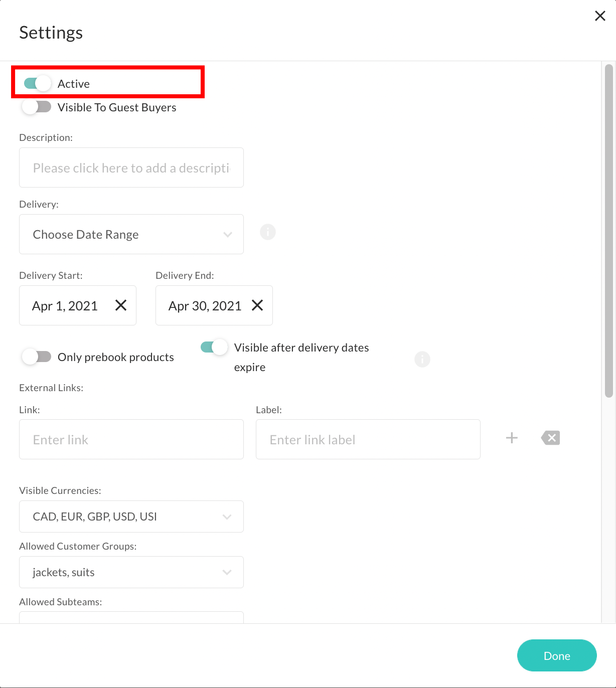Open Delivery End date Apr 30, 2021
Viewport: 616px width, 688px height.
[214, 305]
